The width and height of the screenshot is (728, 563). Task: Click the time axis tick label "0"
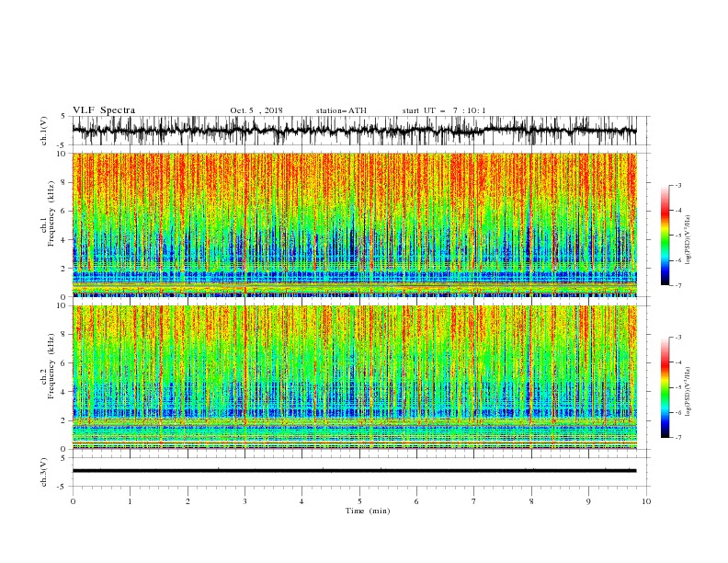point(73,501)
